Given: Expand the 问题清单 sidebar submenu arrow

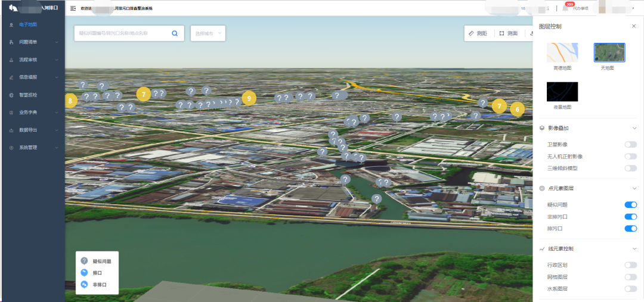Looking at the screenshot, I should [57, 42].
